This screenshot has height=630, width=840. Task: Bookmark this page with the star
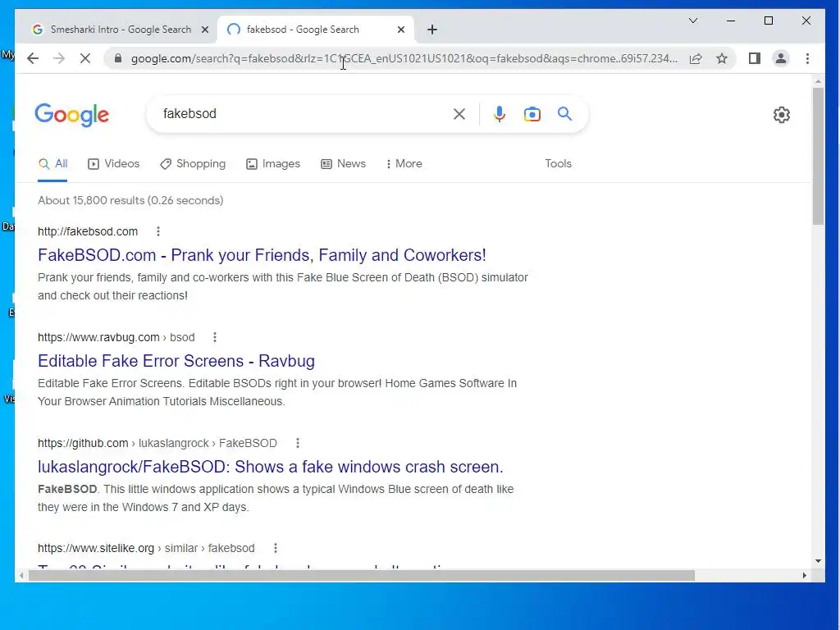[722, 58]
